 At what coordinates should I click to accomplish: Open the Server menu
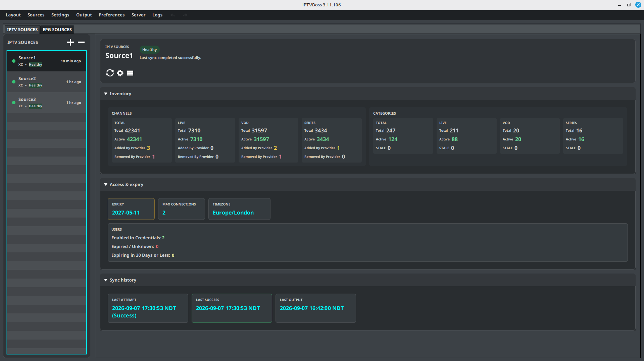(138, 15)
